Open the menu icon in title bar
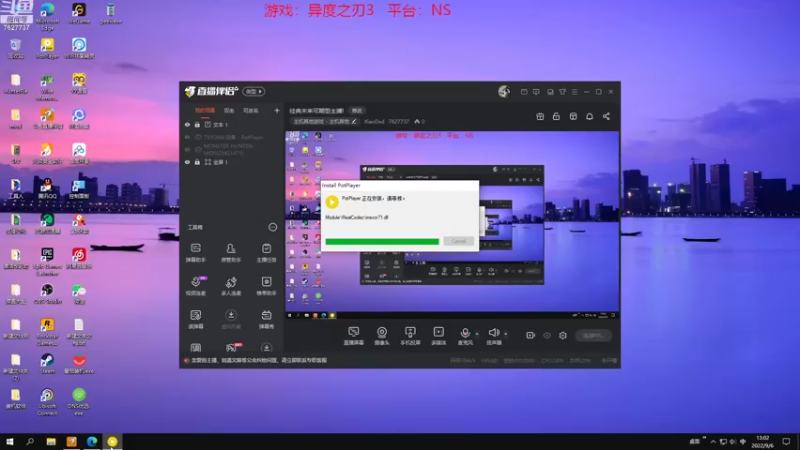This screenshot has height=450, width=800. (x=574, y=92)
